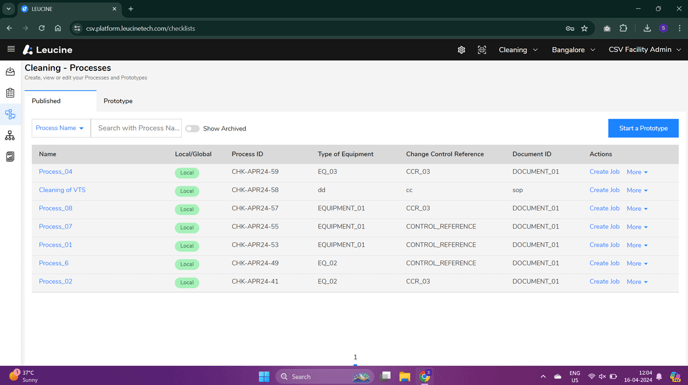Screen dimensions: 688x385
Task: Expand More menu for Process_6
Action: [637, 264]
